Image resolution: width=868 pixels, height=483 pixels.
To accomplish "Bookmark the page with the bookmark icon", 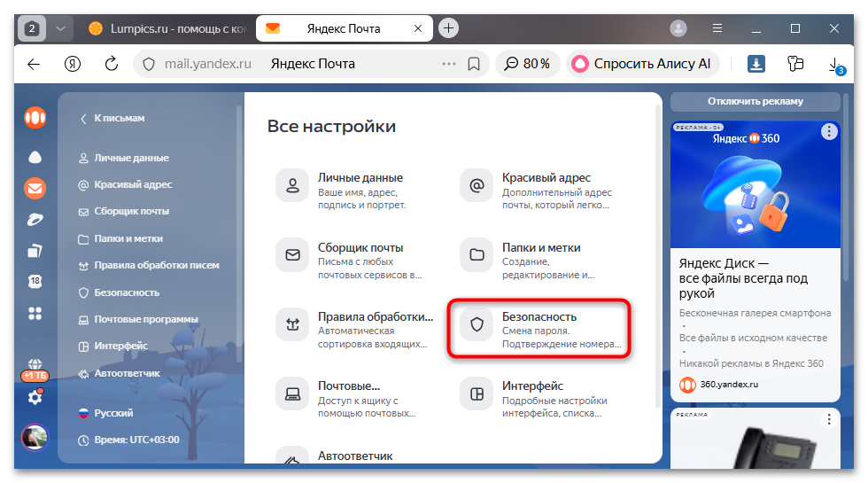I will [474, 64].
